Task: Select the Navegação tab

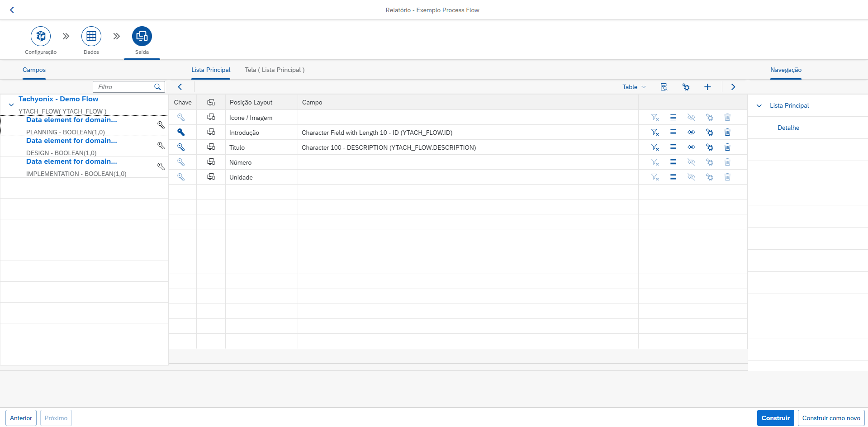Action: pyautogui.click(x=786, y=70)
